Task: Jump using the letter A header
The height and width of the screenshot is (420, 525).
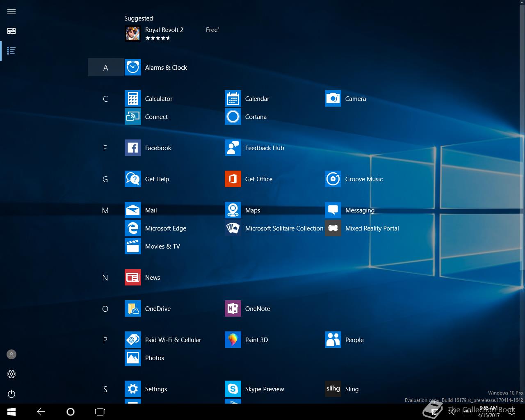Action: pyautogui.click(x=105, y=68)
